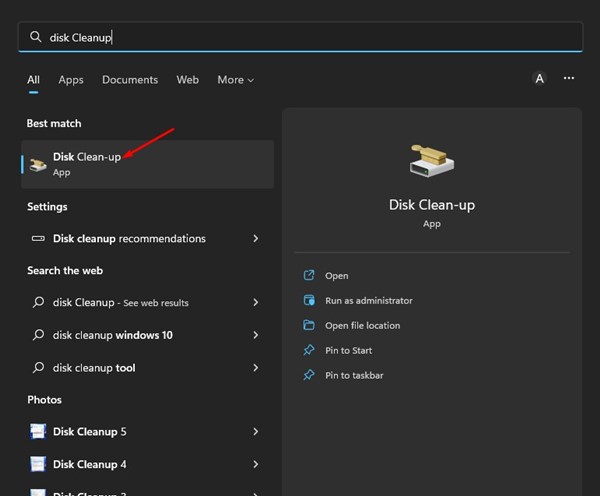Click the Disk Cleanup 5 photo thumbnail icon
This screenshot has width=600, height=496.
click(x=38, y=431)
